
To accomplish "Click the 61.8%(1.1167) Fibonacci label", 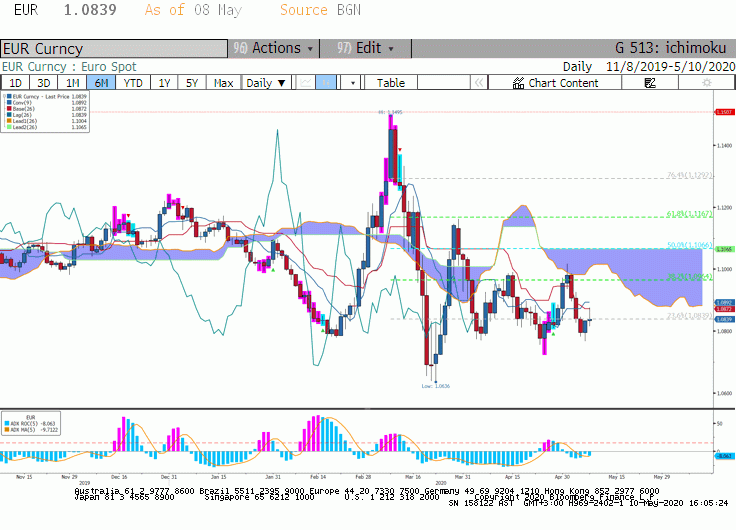I will click(690, 214).
